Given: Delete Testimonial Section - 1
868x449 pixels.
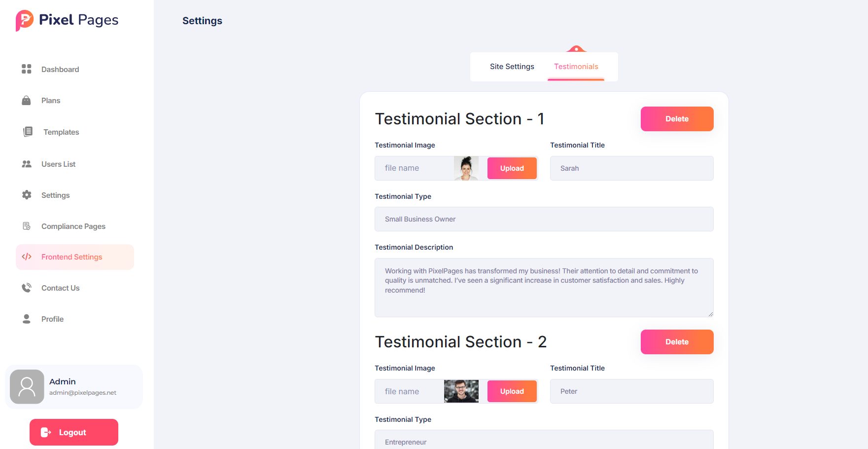Looking at the screenshot, I should click(677, 119).
